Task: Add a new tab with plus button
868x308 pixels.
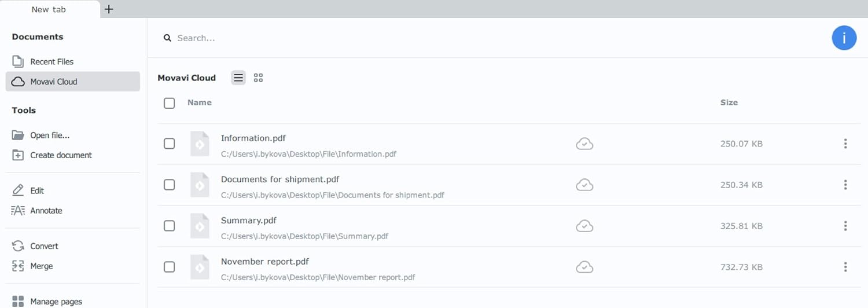Action: click(x=109, y=9)
